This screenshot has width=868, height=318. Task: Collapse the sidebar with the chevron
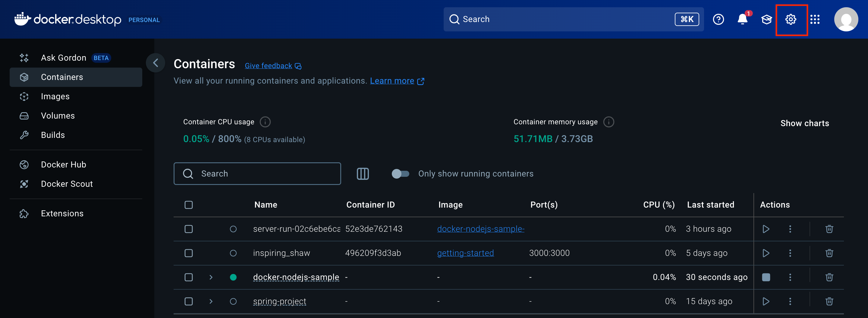[155, 63]
